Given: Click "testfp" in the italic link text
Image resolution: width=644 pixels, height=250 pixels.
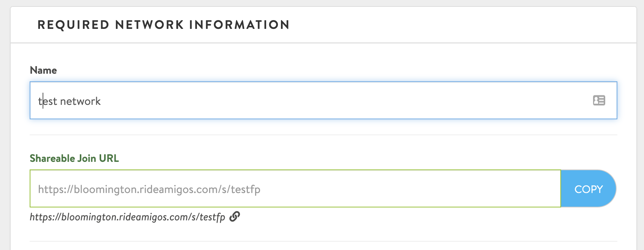Looking at the screenshot, I should click(x=213, y=217).
